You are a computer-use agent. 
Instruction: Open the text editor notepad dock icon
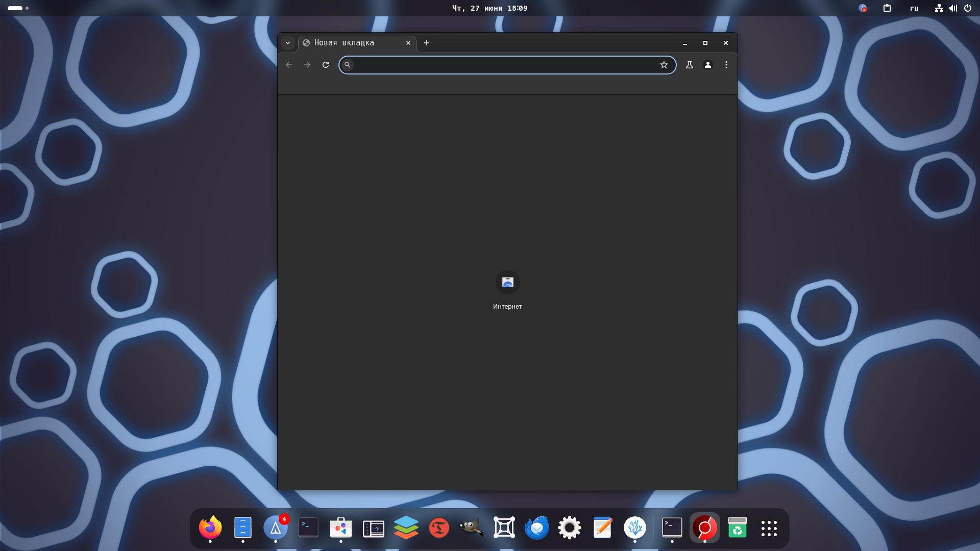[602, 528]
